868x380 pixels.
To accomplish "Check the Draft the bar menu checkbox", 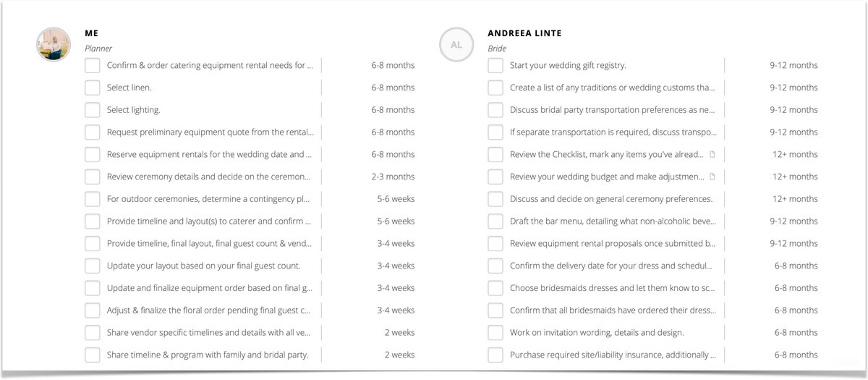I will pyautogui.click(x=495, y=221).
